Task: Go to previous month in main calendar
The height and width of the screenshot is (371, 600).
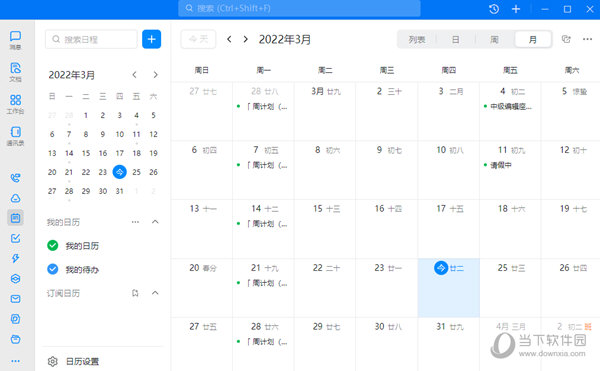Action: click(229, 39)
